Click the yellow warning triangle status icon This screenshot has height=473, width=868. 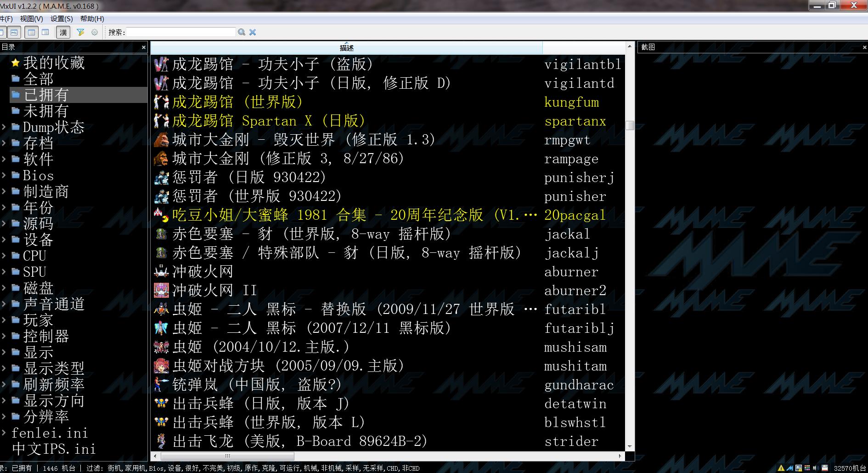click(x=781, y=468)
